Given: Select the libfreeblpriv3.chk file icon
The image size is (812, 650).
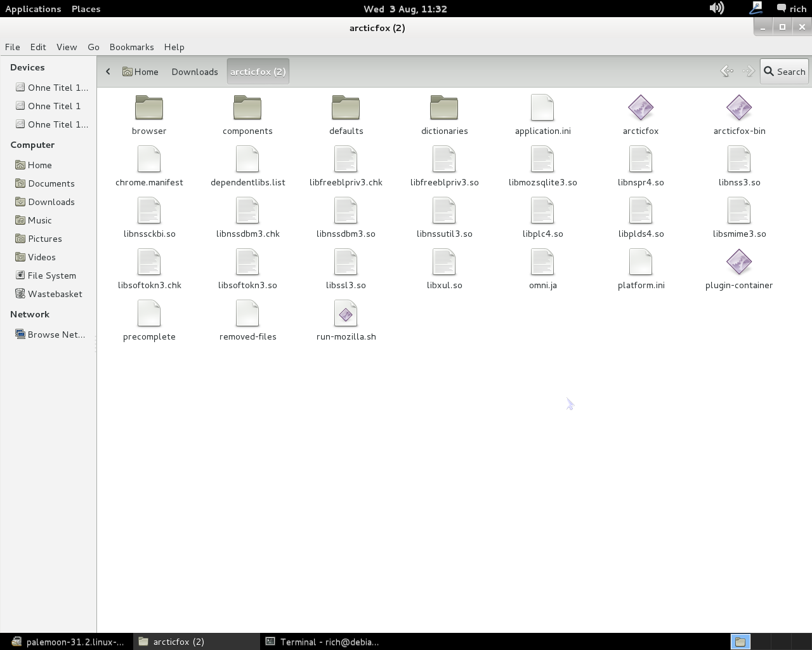Looking at the screenshot, I should click(346, 159).
